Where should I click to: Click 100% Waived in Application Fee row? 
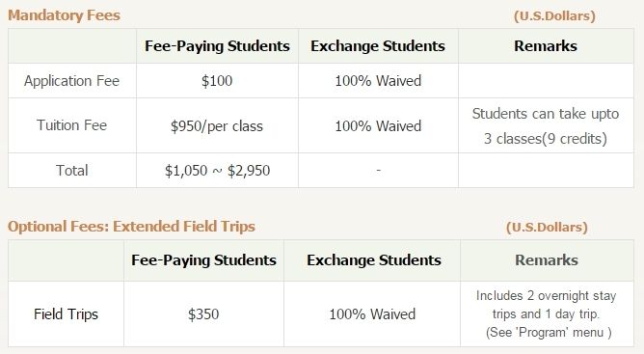point(378,81)
